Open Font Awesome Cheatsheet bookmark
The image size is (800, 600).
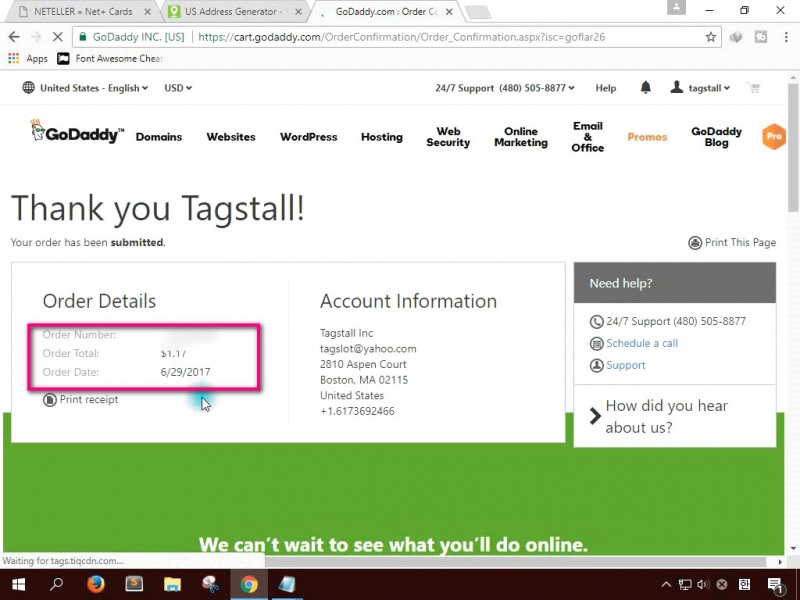tap(110, 59)
